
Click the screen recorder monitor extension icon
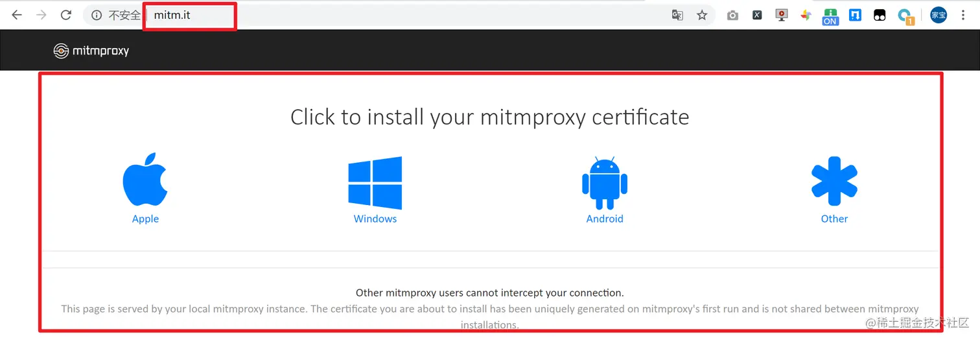(782, 15)
